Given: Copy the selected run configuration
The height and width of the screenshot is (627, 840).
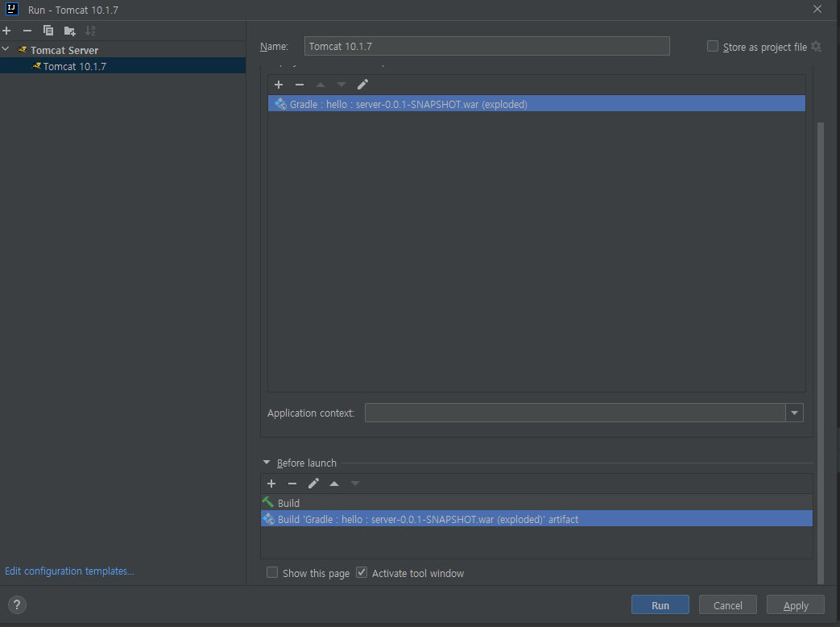Looking at the screenshot, I should point(48,31).
